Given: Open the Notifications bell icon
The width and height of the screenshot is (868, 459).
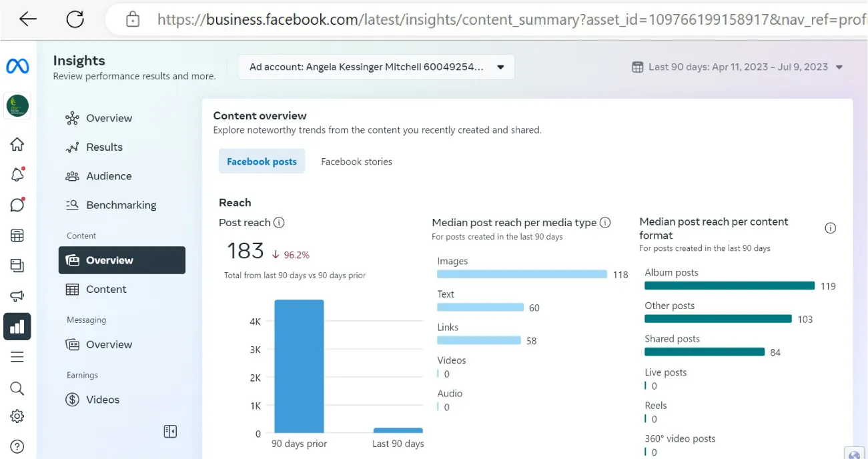Looking at the screenshot, I should point(17,174).
